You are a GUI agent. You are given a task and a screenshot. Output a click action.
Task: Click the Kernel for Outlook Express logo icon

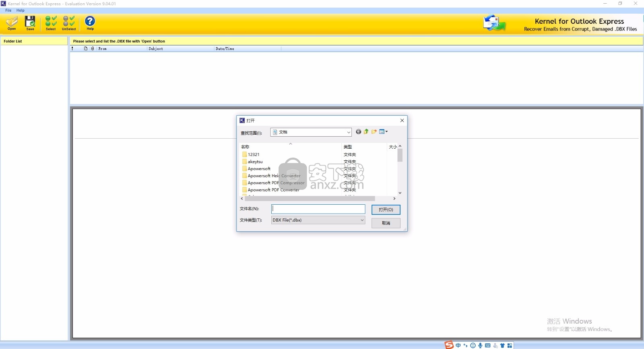point(494,23)
